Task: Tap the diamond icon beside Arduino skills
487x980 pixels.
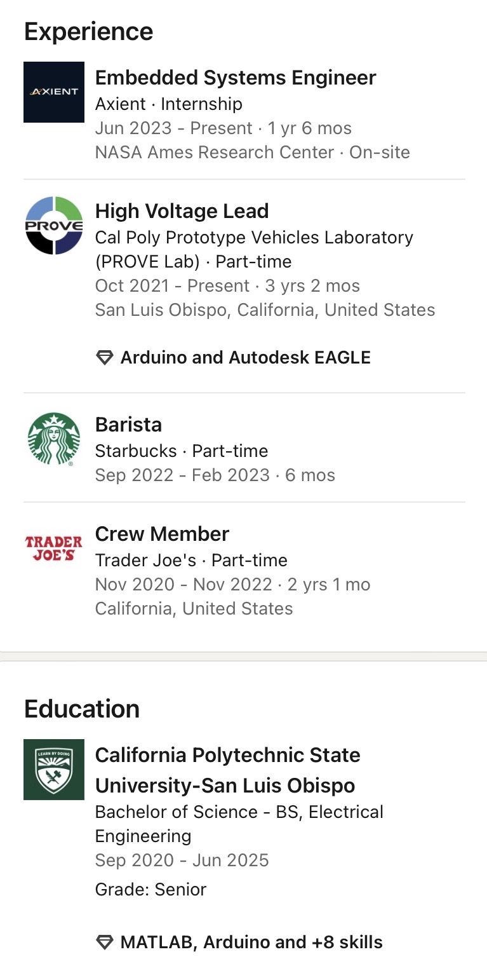Action: pos(104,358)
